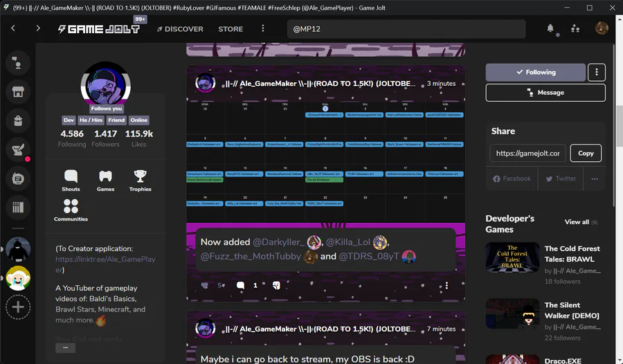Screen dimensions: 623x364
Task: Open profile Communities section
Action: click(x=71, y=210)
